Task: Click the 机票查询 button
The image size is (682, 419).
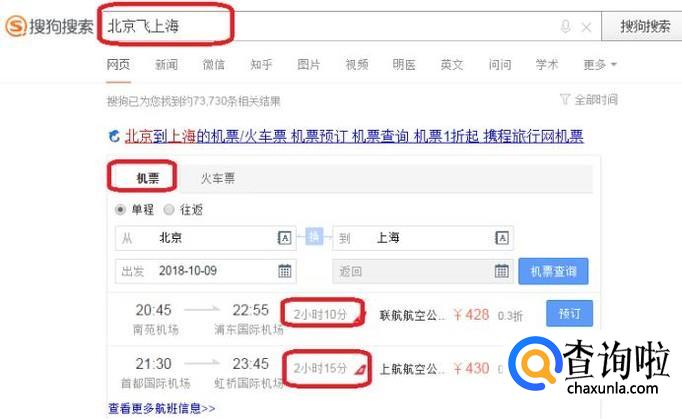Action: point(553,272)
